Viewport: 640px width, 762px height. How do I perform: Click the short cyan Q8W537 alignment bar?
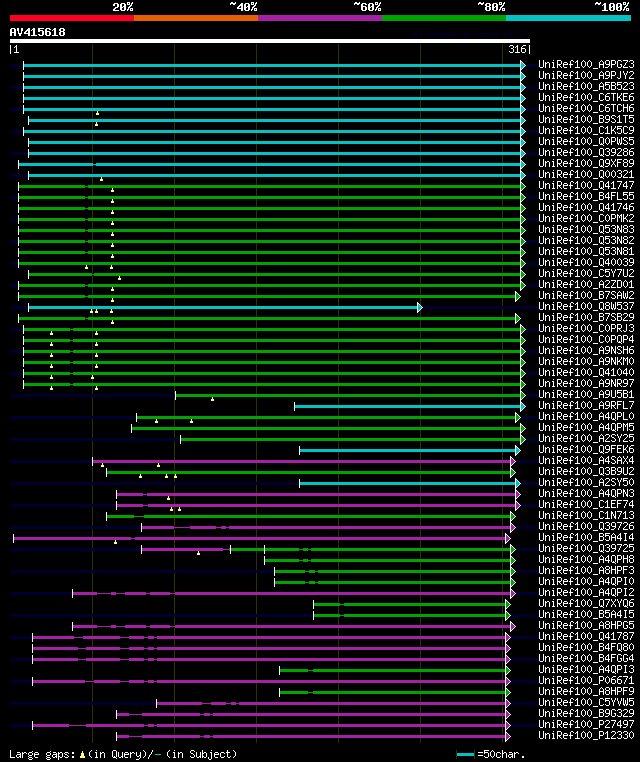(x=225, y=307)
